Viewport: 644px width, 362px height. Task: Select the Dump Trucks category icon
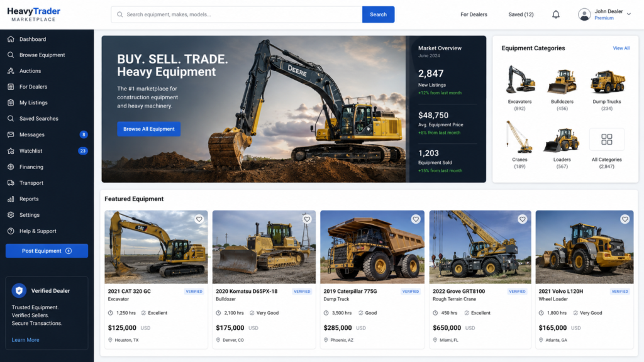click(x=607, y=81)
